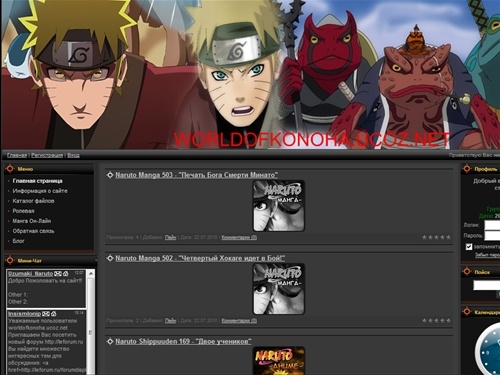Click the diamond icon beside Shippuuden 169 title
This screenshot has width=500, height=375.
coord(110,342)
